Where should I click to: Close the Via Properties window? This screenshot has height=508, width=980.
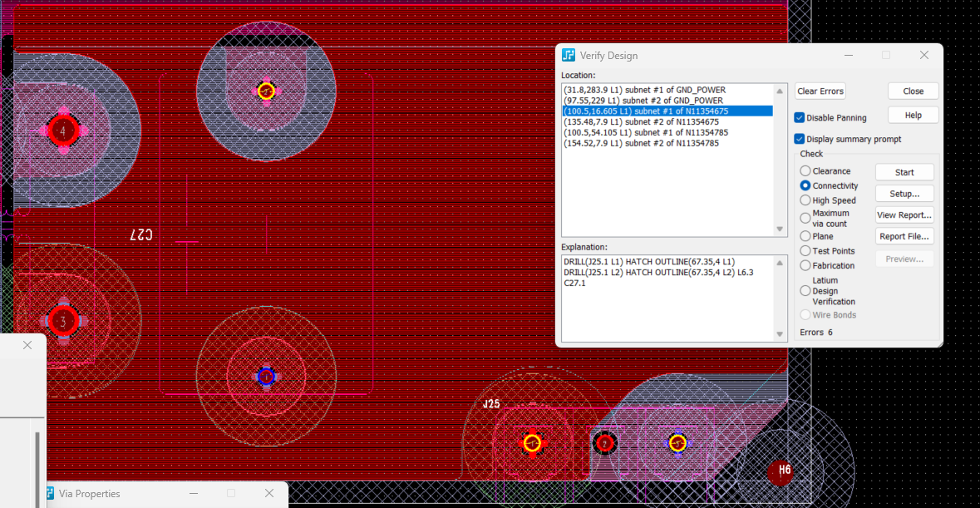click(269, 494)
